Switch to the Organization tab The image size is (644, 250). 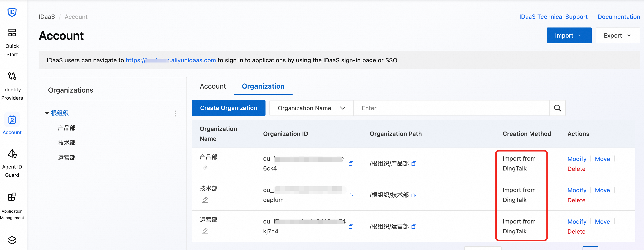[x=263, y=86]
